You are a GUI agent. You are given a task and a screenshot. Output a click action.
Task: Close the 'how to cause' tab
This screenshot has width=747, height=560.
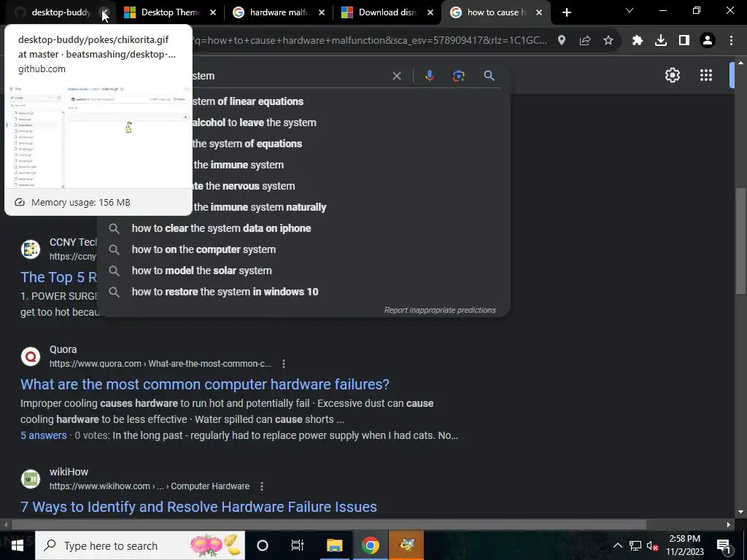click(539, 13)
